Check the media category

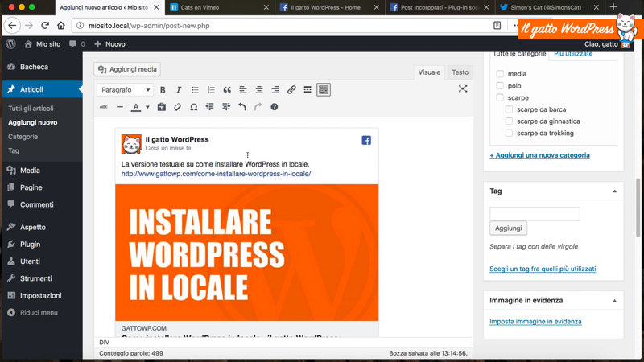coord(500,74)
